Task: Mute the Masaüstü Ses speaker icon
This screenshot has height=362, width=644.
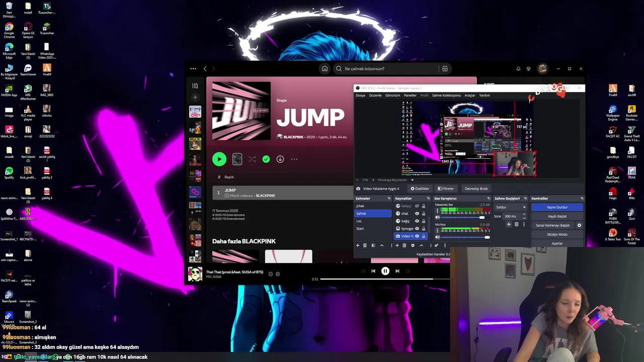Action: pos(437,217)
